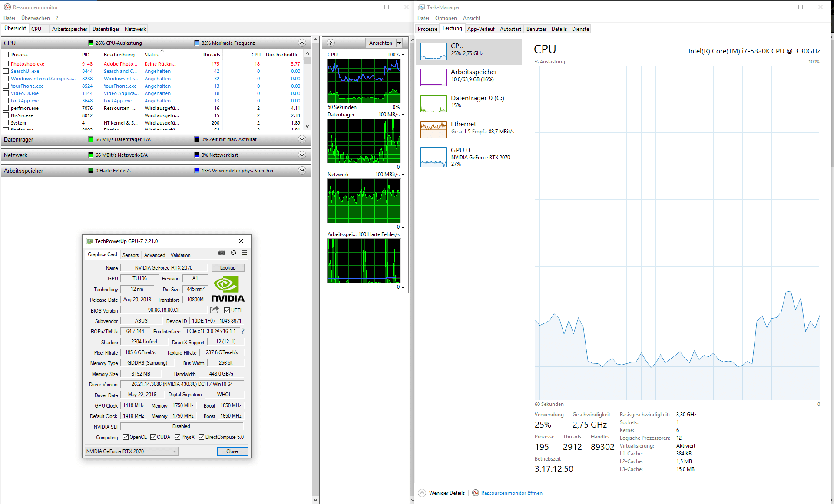Select Ethernet mini graph in Task-Manager
This screenshot has height=504, width=834.
pos(434,130)
